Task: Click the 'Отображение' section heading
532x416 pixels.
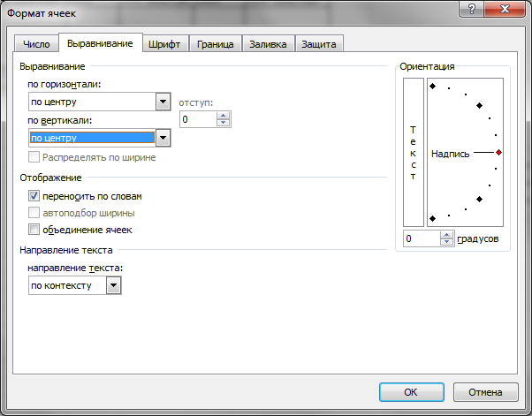Action: 50,178
